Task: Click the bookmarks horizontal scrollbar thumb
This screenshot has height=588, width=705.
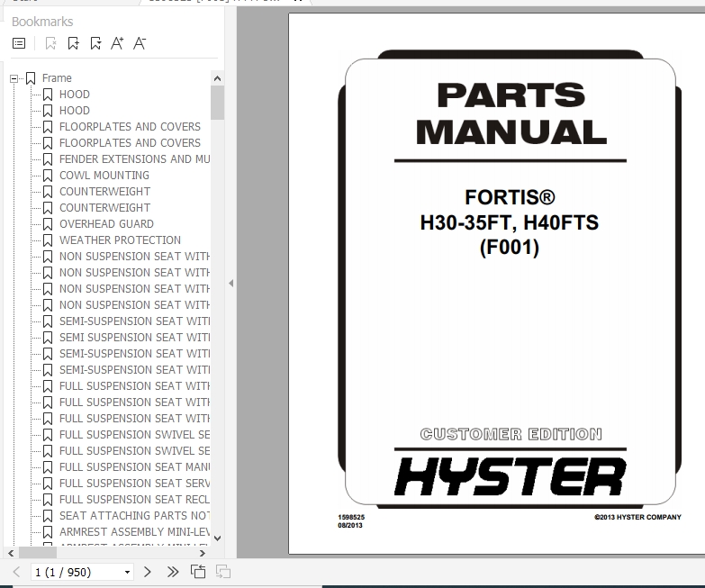Action: [x=37, y=554]
